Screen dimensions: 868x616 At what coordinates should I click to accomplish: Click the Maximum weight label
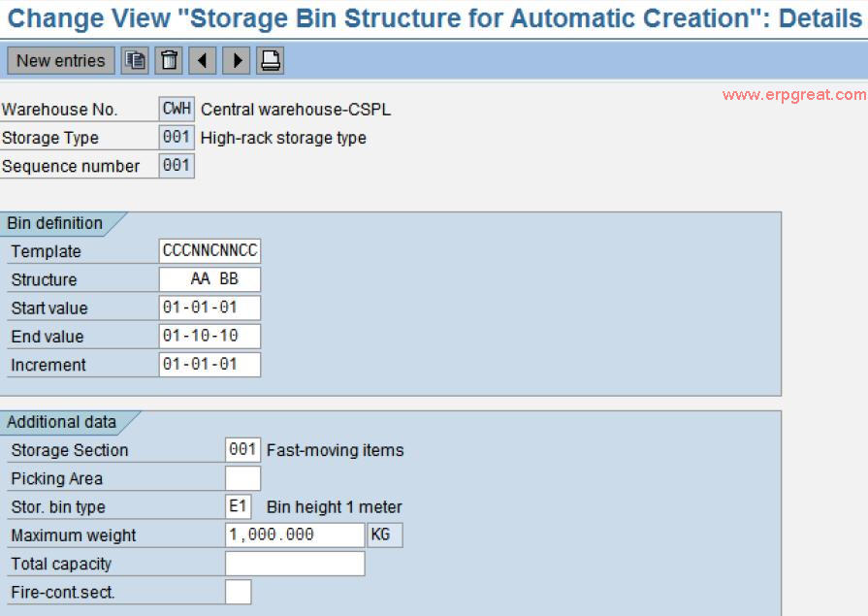pos(74,535)
